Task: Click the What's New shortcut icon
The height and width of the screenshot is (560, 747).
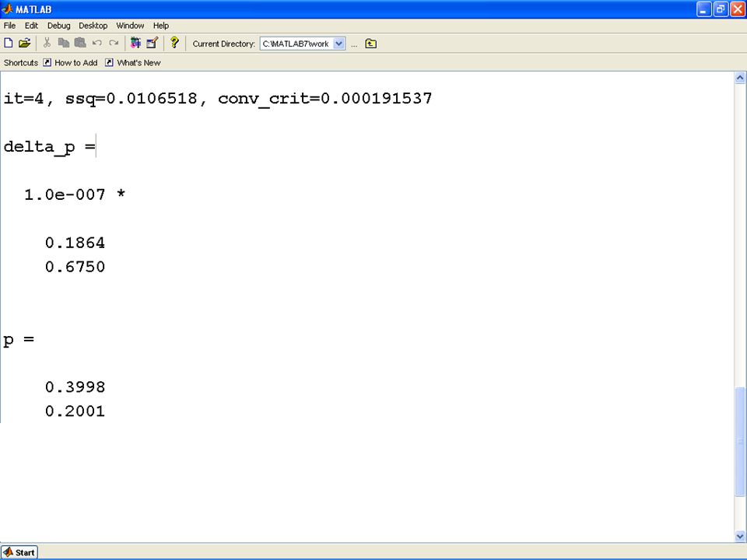Action: point(109,62)
